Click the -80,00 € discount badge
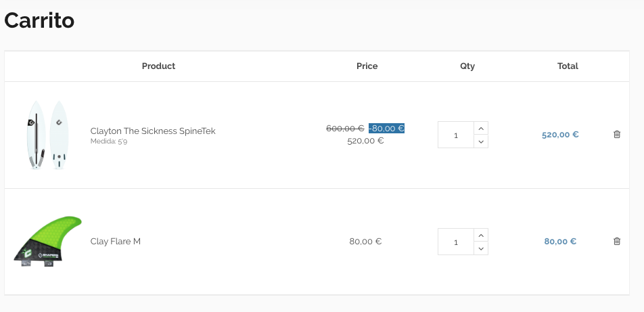 [x=387, y=128]
